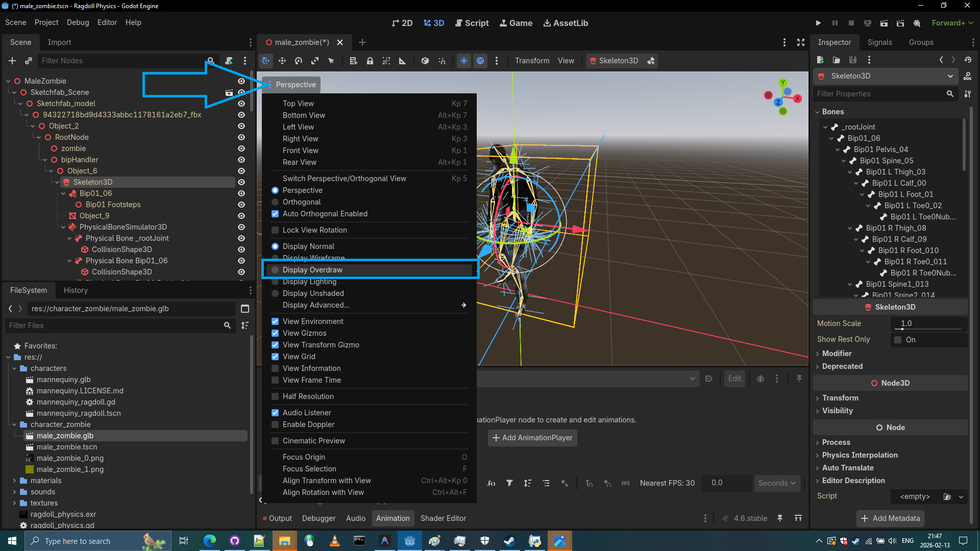Enable View Information checkbox
Screen dimensions: 980x551
(275, 368)
